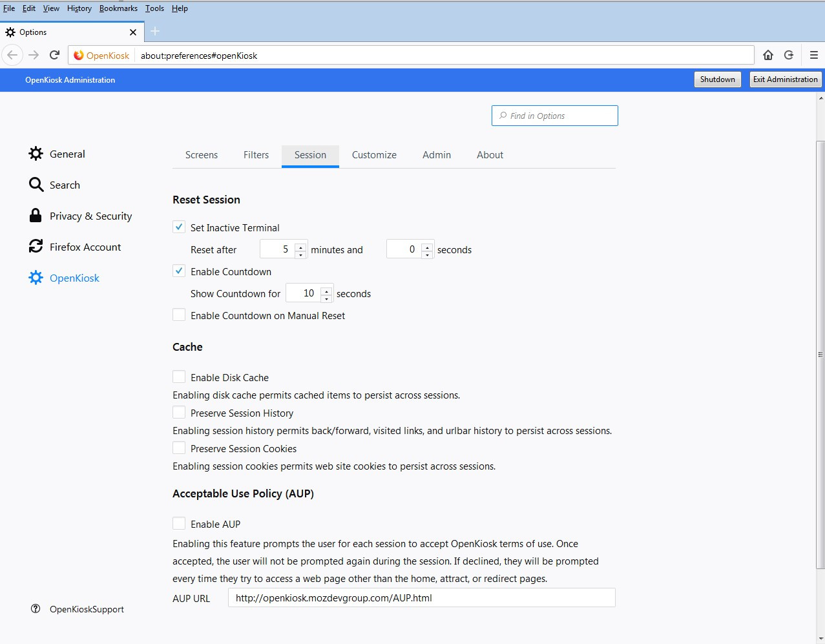This screenshot has height=644, width=825.
Task: Switch to the Filters tab
Action: point(256,155)
